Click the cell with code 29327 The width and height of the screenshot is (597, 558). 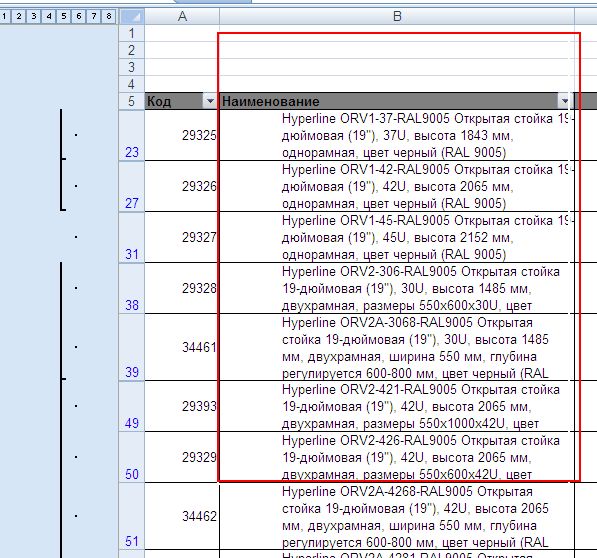click(x=182, y=237)
